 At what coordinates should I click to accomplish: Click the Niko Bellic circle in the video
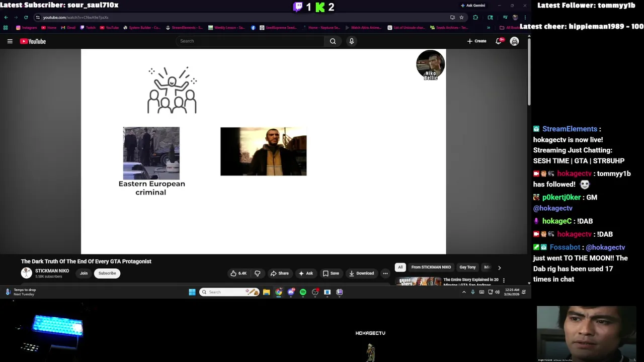pyautogui.click(x=430, y=65)
